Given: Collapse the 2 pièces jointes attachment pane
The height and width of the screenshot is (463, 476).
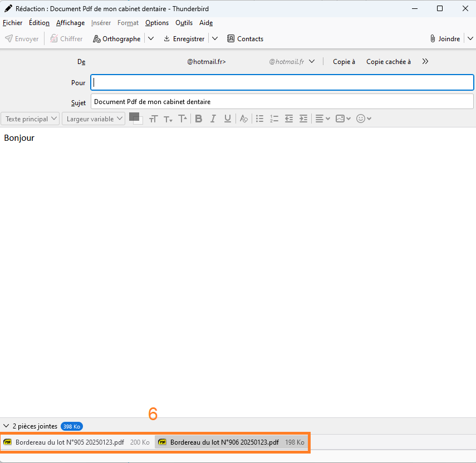Looking at the screenshot, I should click(6, 426).
